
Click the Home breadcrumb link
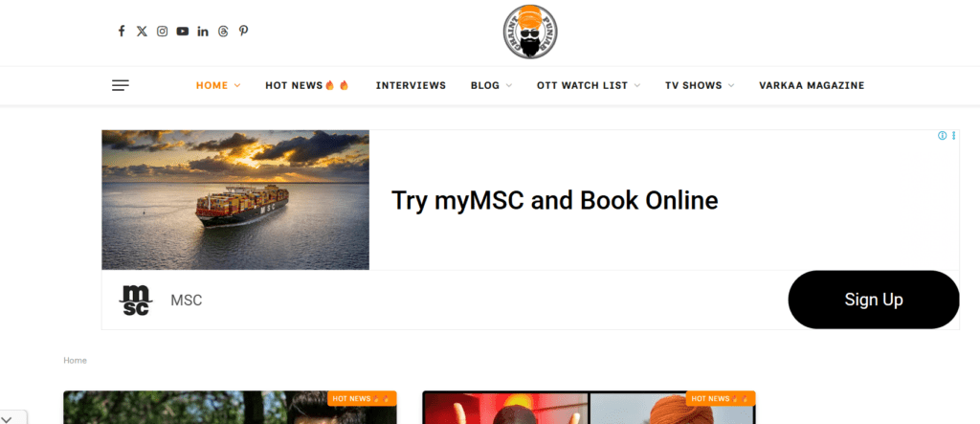[75, 361]
